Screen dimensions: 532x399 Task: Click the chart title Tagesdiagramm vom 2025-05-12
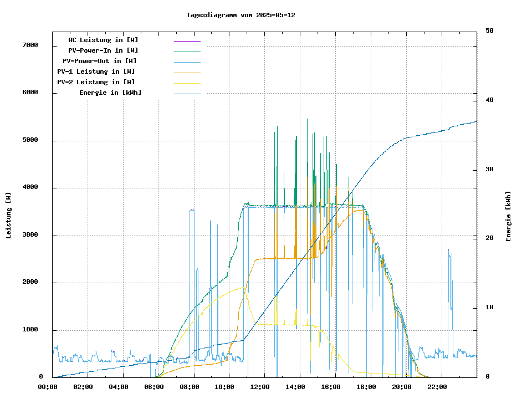click(x=241, y=15)
